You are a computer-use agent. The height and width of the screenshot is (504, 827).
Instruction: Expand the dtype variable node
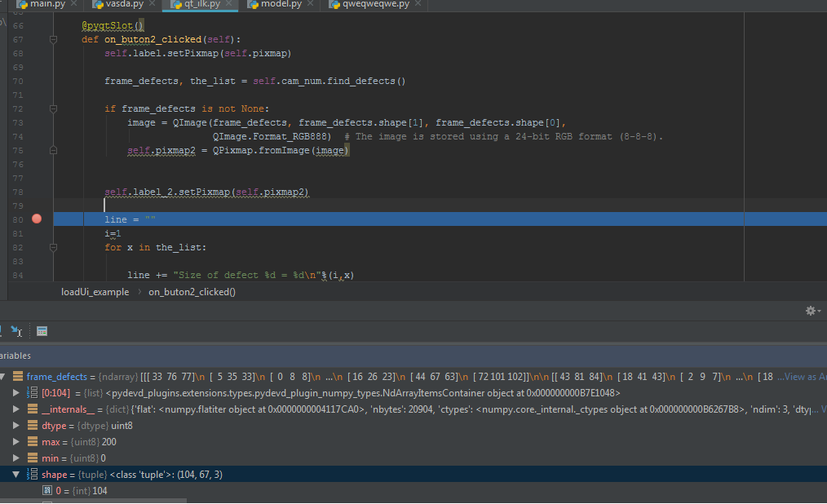(x=16, y=426)
